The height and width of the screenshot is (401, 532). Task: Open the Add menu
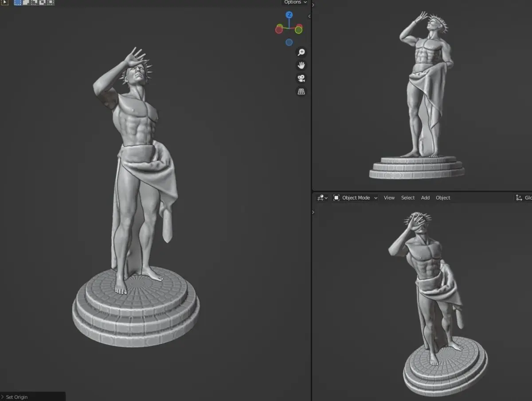click(425, 198)
